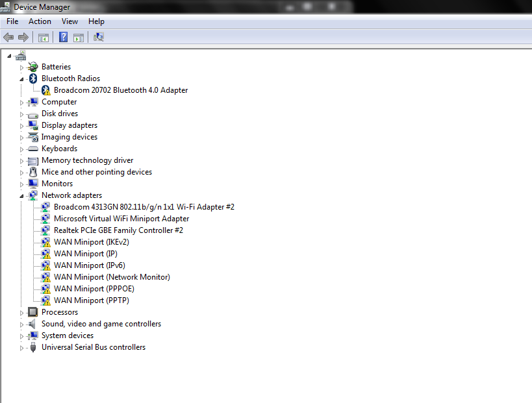Click the Back arrow toolbar button
The image size is (532, 403).
point(8,37)
